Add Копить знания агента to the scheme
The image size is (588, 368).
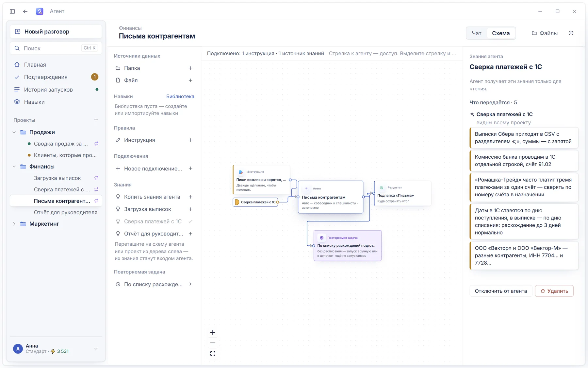click(190, 197)
